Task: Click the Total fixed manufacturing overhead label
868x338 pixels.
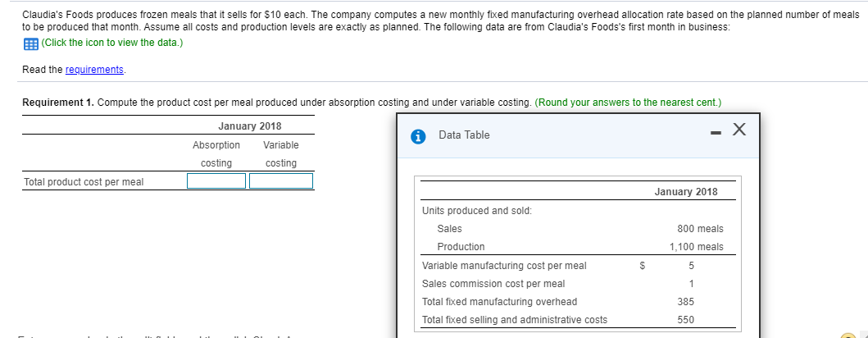Action: pos(498,302)
